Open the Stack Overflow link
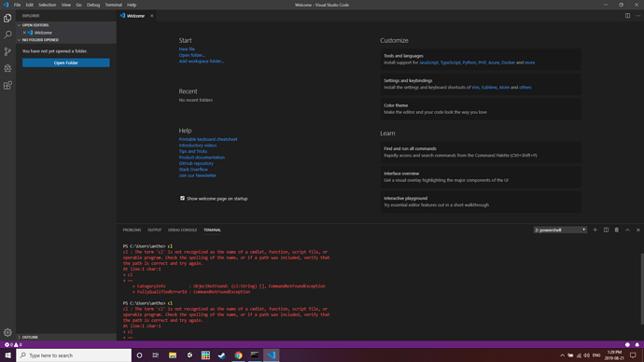 pyautogui.click(x=193, y=169)
